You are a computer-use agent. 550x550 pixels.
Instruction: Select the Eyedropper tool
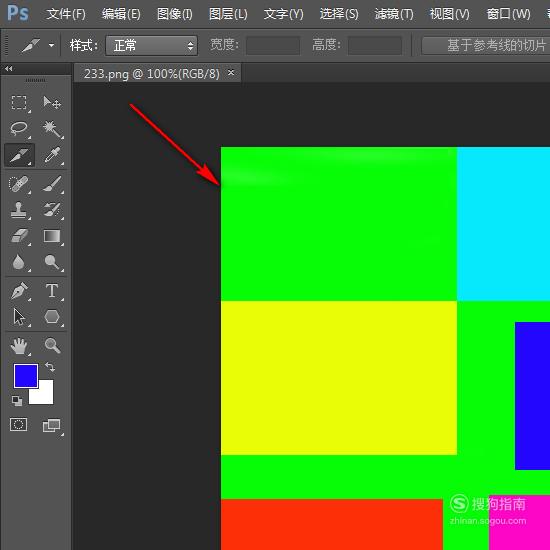[x=52, y=155]
